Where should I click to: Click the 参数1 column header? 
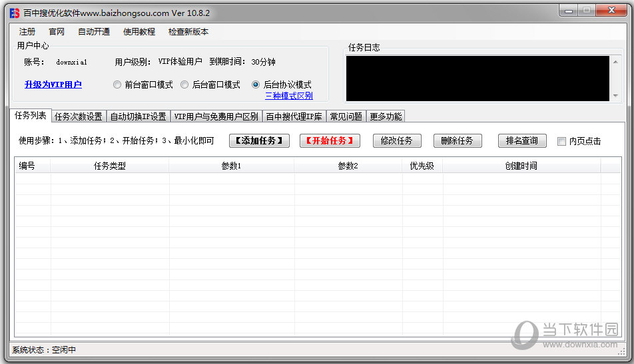pos(231,166)
